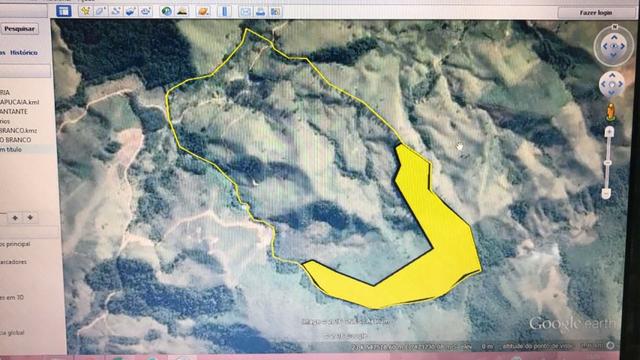Viewport: 640px width, 360px height.
Task: Reset north with the compass N button
Action: click(x=615, y=27)
